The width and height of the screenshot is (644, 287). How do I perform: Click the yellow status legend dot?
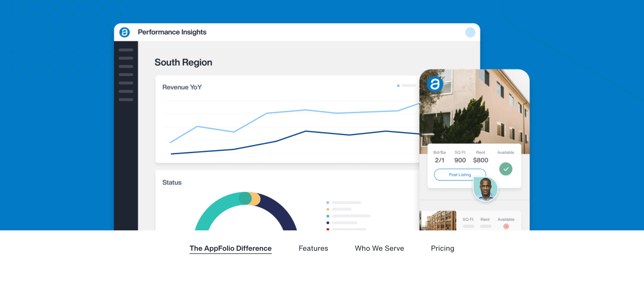[x=328, y=209]
